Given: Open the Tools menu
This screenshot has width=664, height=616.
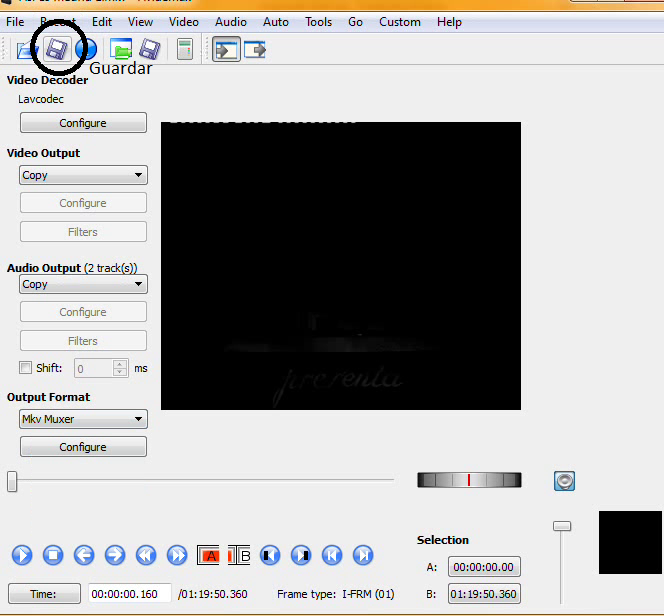Looking at the screenshot, I should (318, 22).
